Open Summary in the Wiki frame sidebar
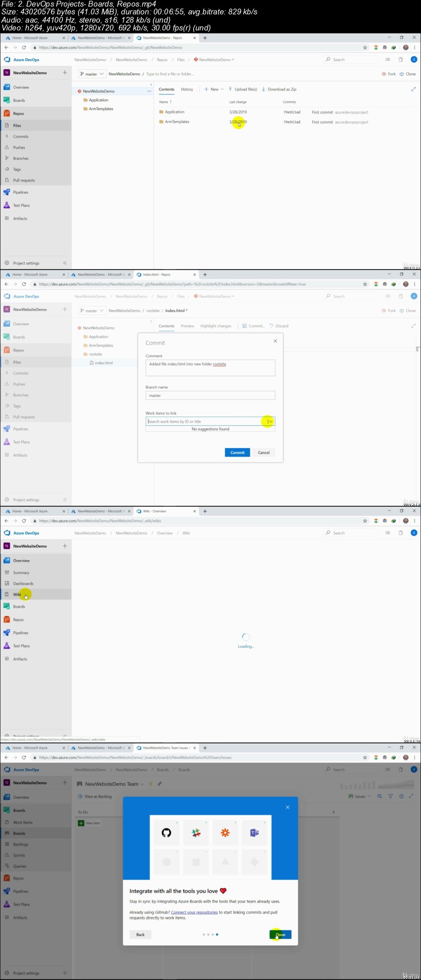 click(21, 573)
